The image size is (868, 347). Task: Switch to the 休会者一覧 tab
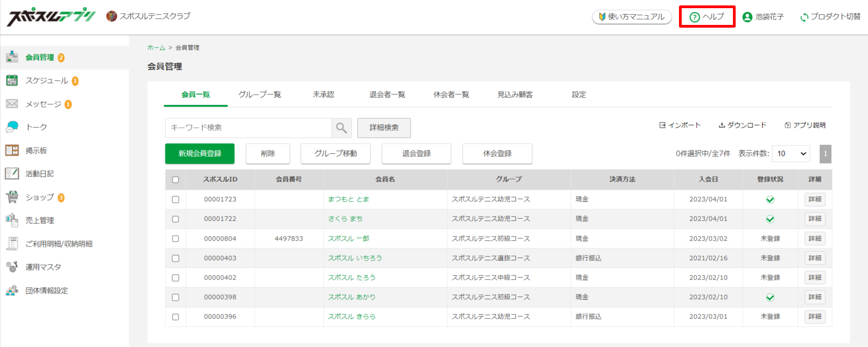tap(451, 94)
